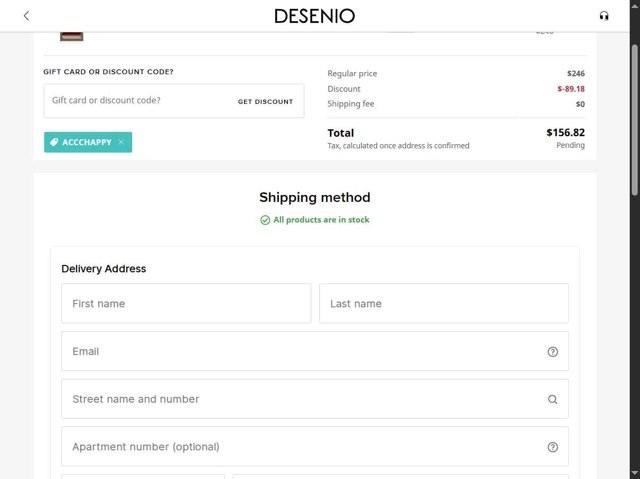Click the product thumbnail in the cart

point(72,36)
